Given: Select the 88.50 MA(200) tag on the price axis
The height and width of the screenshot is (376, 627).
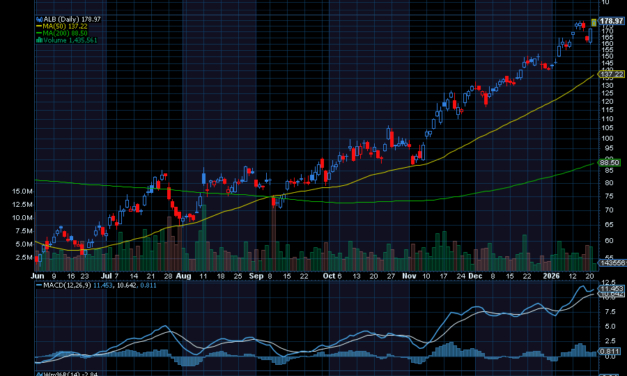Looking at the screenshot, I should pyautogui.click(x=609, y=162).
